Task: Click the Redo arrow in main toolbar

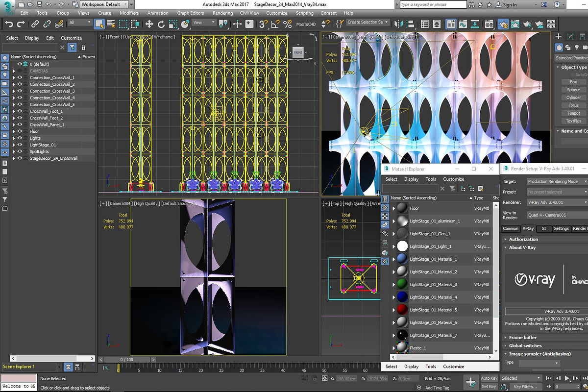Action: click(x=21, y=24)
